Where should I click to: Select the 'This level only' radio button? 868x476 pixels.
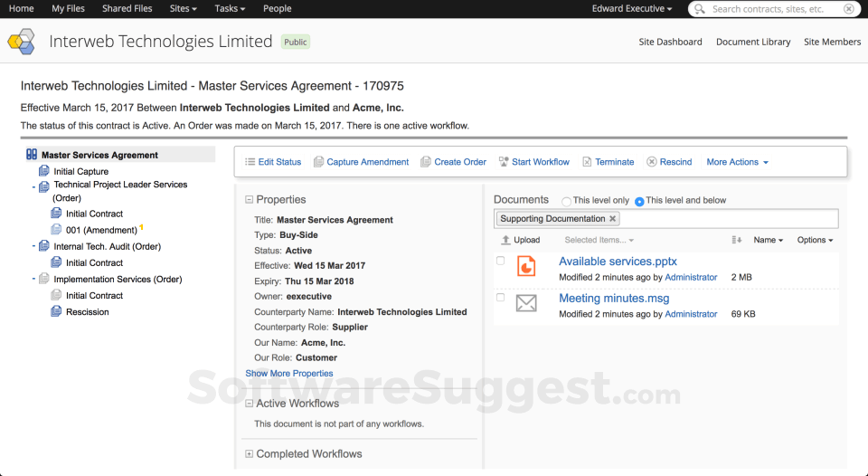[567, 201]
